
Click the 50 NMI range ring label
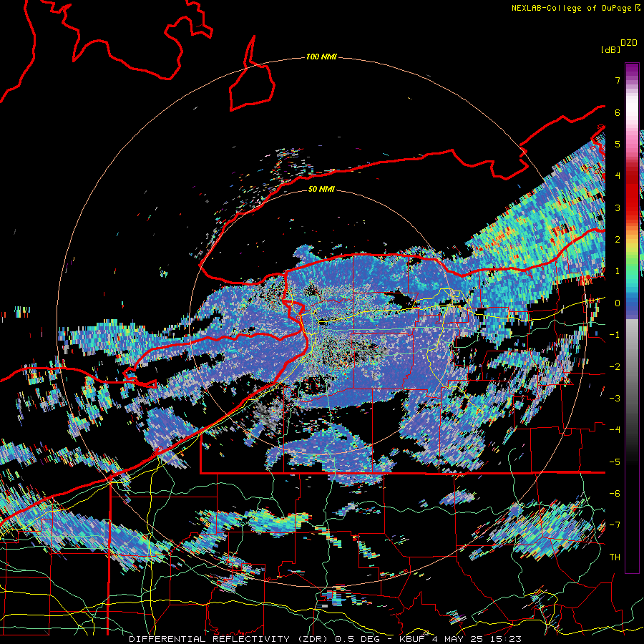tap(321, 190)
